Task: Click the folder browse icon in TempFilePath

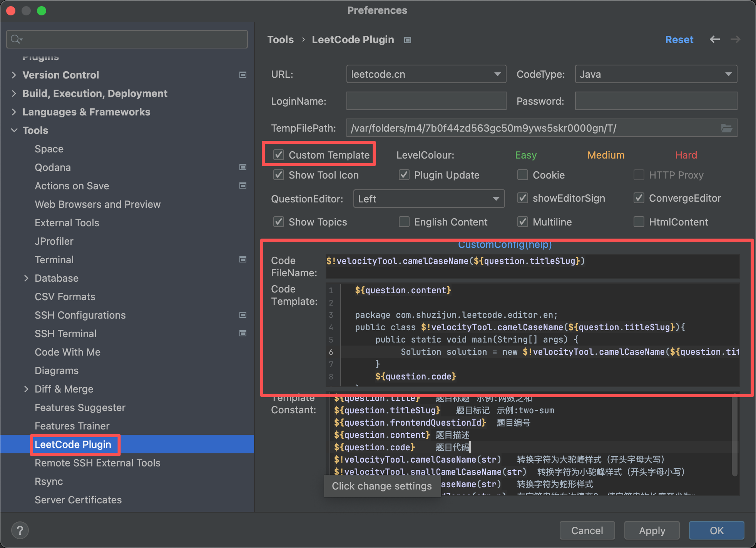Action: [727, 128]
